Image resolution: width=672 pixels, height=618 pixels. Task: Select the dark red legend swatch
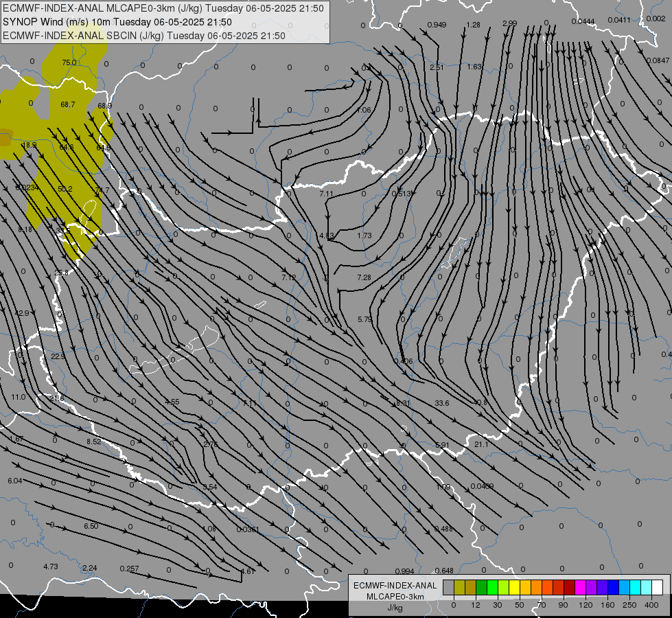pyautogui.click(x=569, y=587)
